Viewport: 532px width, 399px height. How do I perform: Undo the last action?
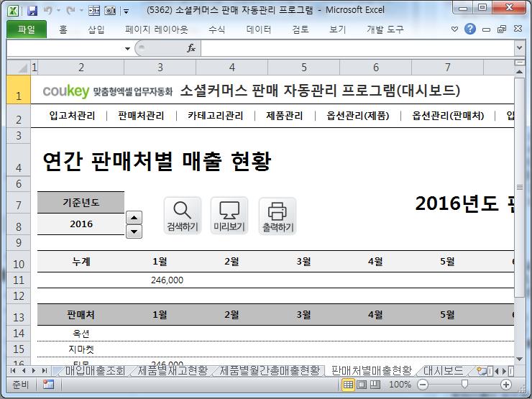[48, 11]
